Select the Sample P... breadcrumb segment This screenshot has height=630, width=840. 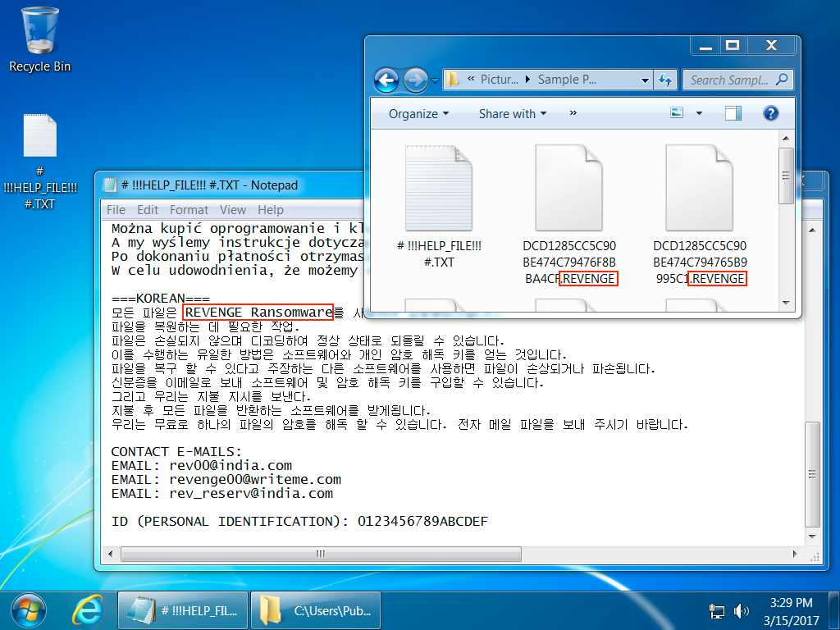[x=567, y=80]
